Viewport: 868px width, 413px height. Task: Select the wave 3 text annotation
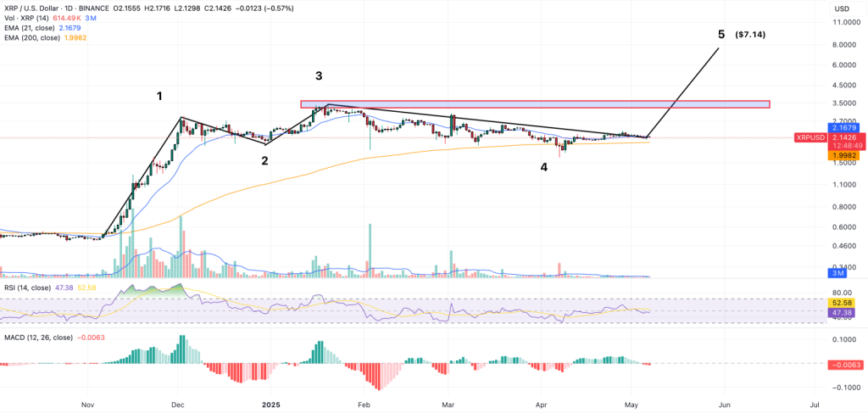(319, 76)
